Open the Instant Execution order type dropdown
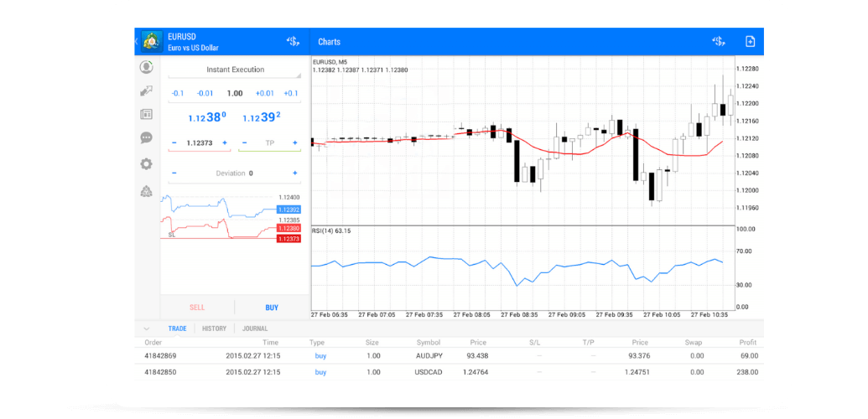Screen dimensions: 868x419 (235, 70)
